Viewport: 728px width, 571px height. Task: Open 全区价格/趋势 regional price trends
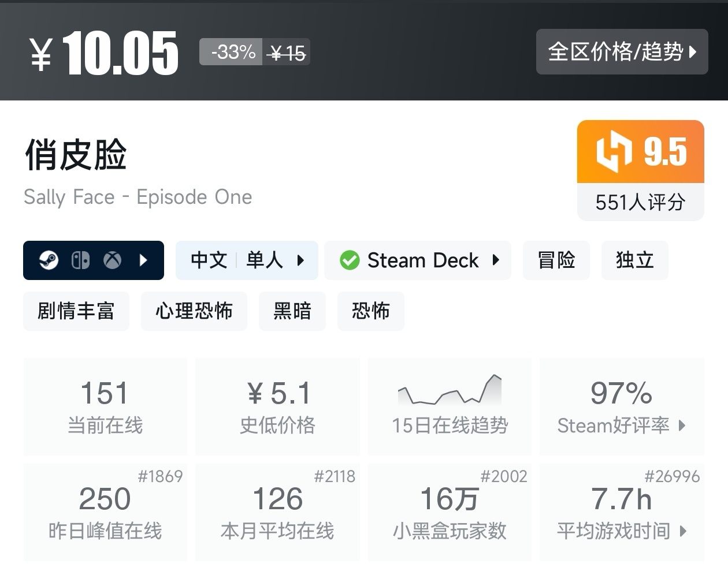click(x=622, y=52)
